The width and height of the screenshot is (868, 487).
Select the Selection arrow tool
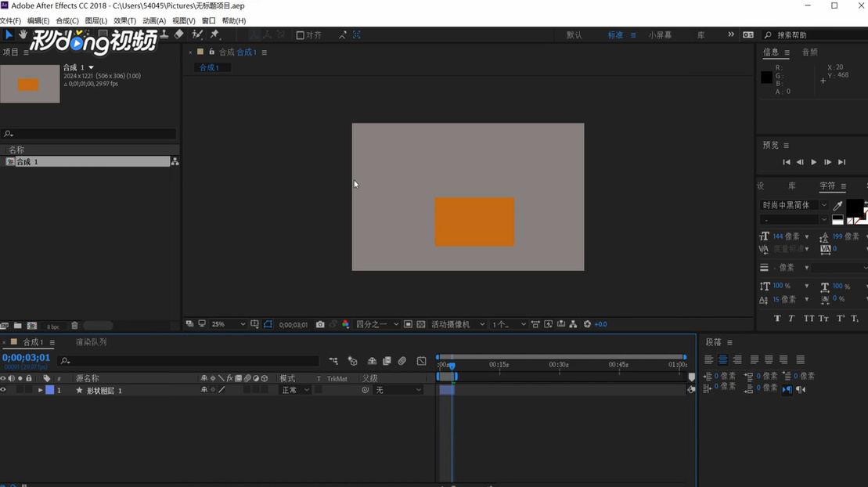click(9, 34)
